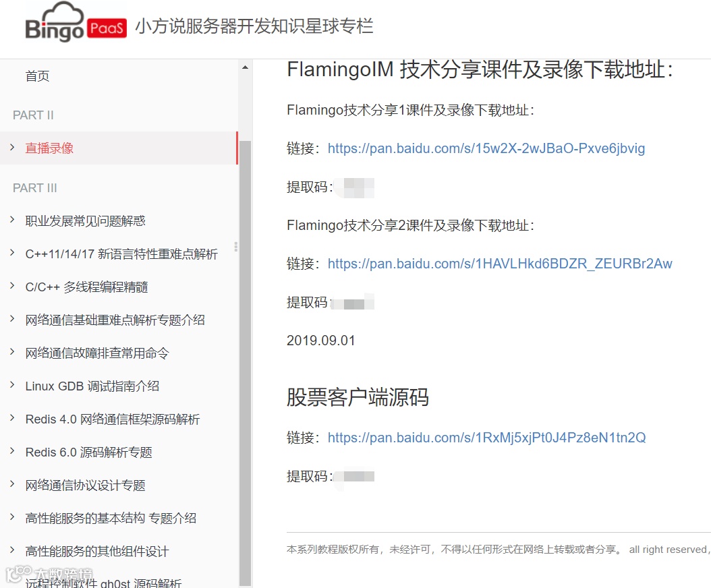The image size is (711, 588).
Task: Open 网络通信协议设计专题 chapter
Action: tap(85, 486)
